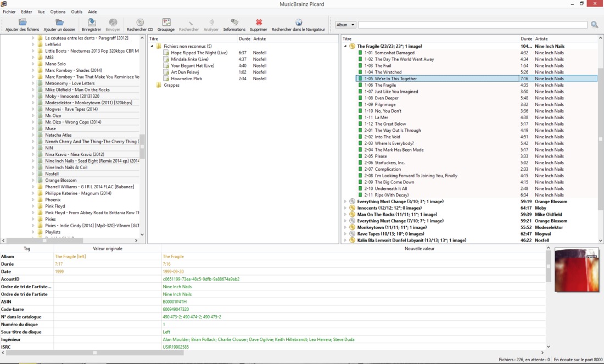The image size is (604, 364).
Task: Click the Tag column header
Action: (27, 249)
